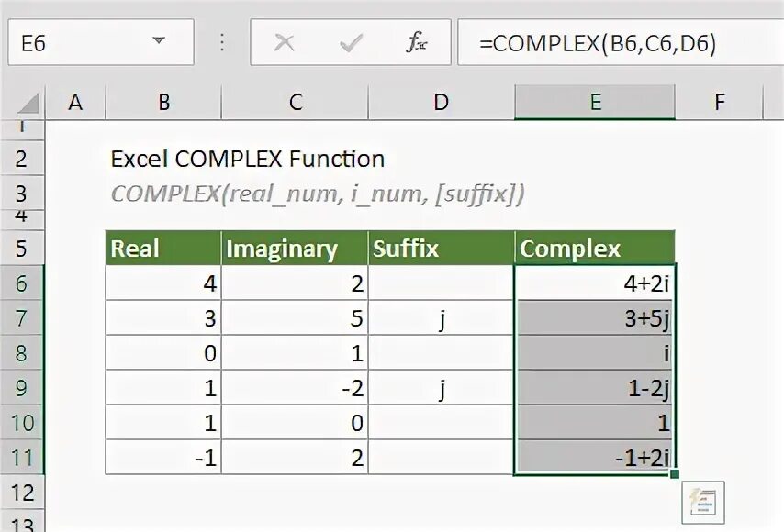Screen dimensions: 784x532
Task: Click into the Name Box showing E6
Action: click(x=100, y=42)
